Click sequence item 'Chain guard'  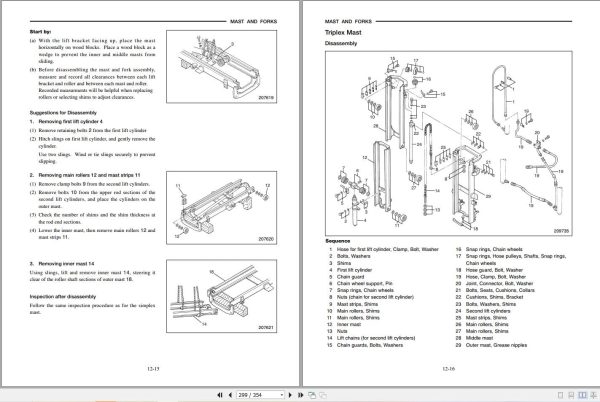coord(351,277)
